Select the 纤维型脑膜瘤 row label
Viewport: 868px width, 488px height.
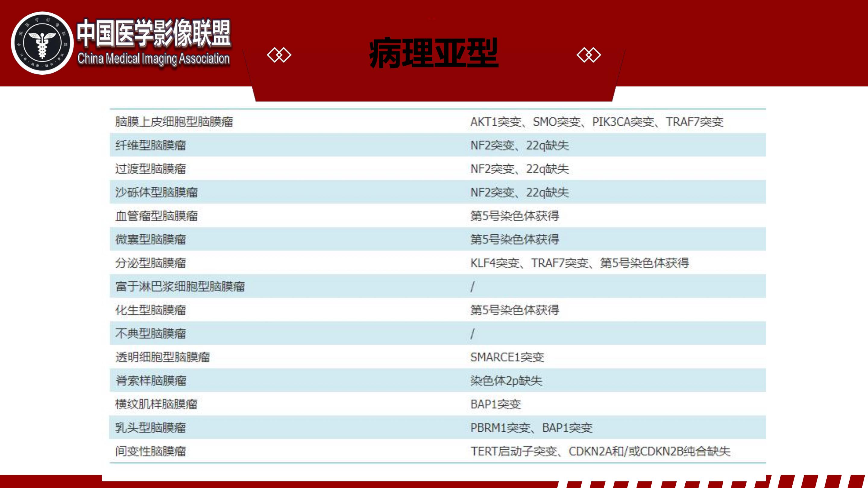point(151,145)
